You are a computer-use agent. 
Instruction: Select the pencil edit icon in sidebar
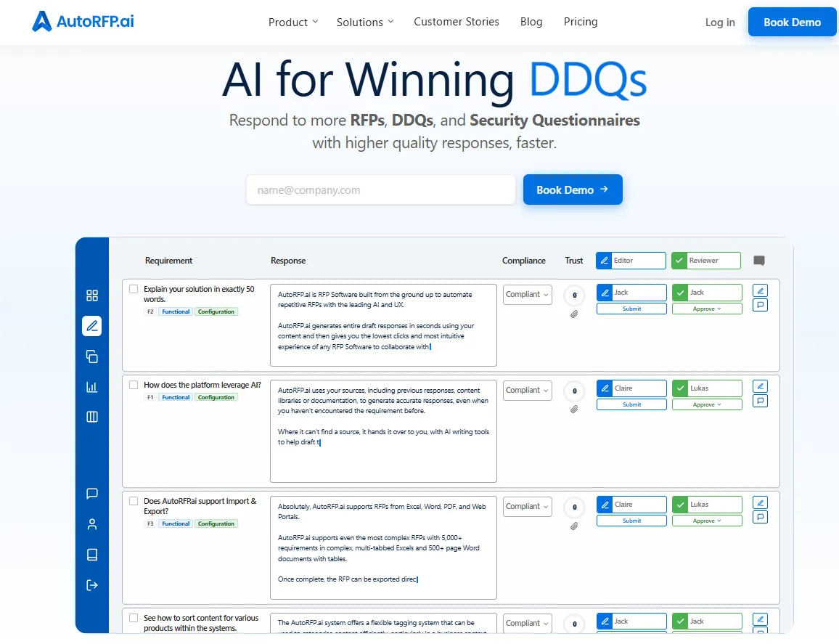click(92, 326)
